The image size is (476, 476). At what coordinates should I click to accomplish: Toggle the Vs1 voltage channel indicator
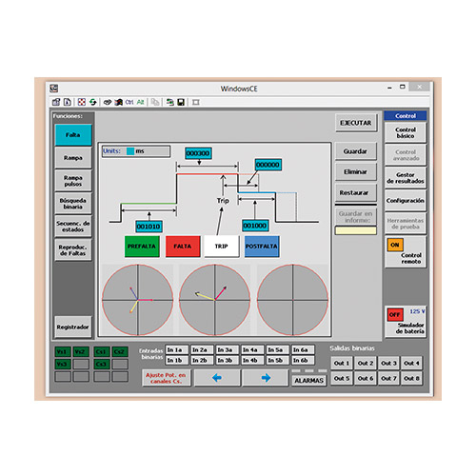point(63,351)
